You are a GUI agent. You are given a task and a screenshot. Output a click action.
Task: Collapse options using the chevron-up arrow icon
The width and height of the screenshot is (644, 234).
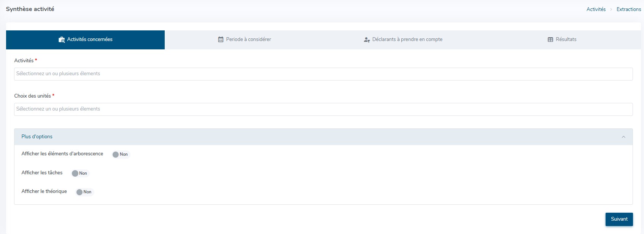pos(623,137)
